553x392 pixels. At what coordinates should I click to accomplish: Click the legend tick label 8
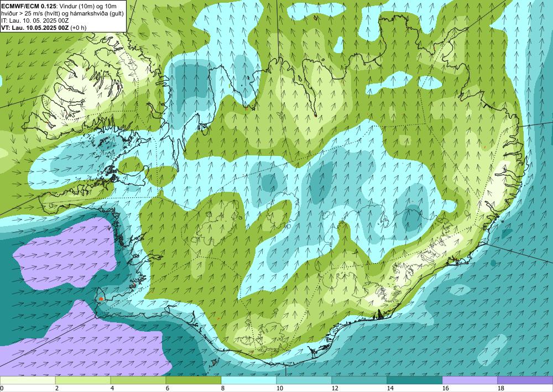223,389
